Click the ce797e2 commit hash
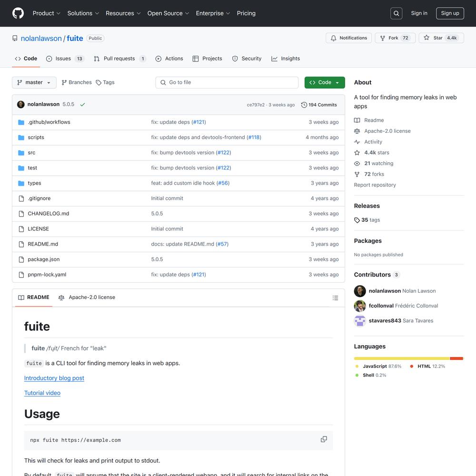 click(x=255, y=105)
